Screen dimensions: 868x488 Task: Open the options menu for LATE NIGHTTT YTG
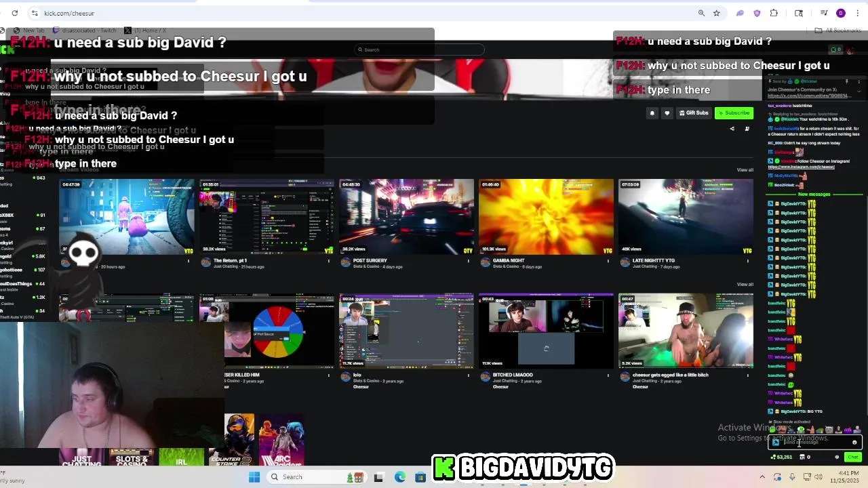tap(748, 261)
